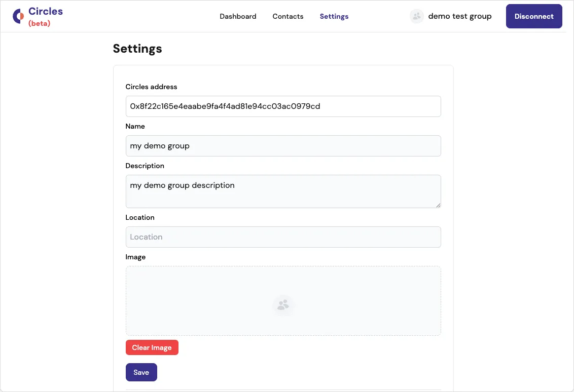Viewport: 574px width, 392px height.
Task: Click the group placeholder icon in image area
Action: [x=283, y=305]
